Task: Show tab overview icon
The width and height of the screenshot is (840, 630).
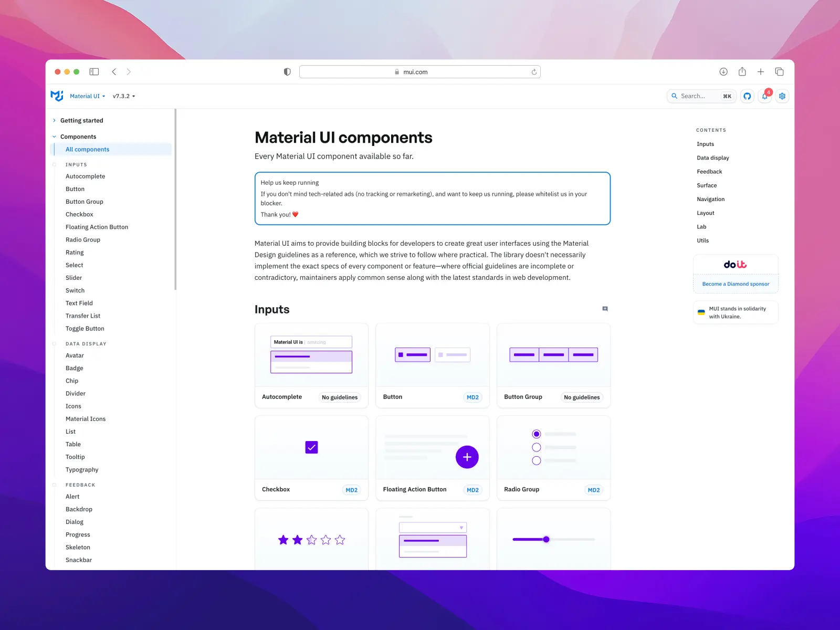Action: [x=780, y=72]
